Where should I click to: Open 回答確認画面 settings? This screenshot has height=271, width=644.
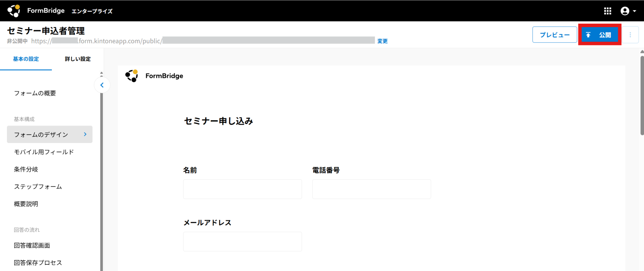pos(32,246)
